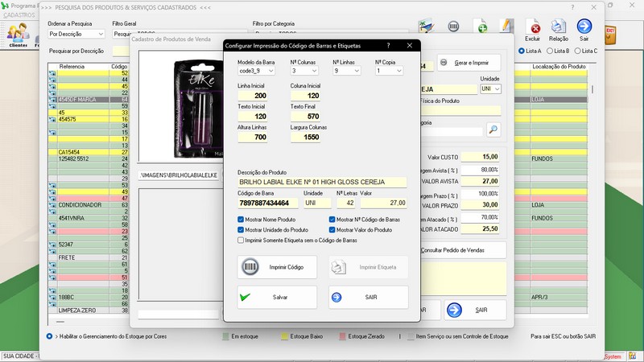Image resolution: width=644 pixels, height=362 pixels.
Task: Enable Imprimir Somente Etiqueta sem Código checkbox
Action: (x=242, y=240)
